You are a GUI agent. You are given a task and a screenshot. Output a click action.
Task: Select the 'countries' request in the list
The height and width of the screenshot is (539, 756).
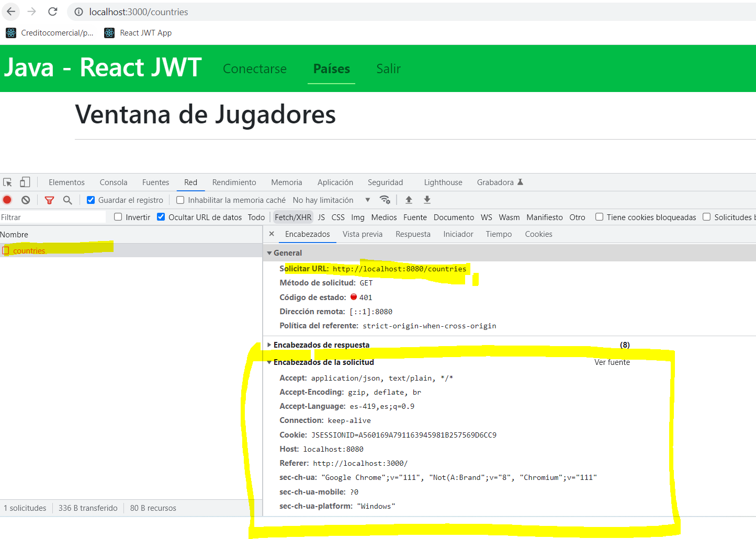tap(29, 250)
